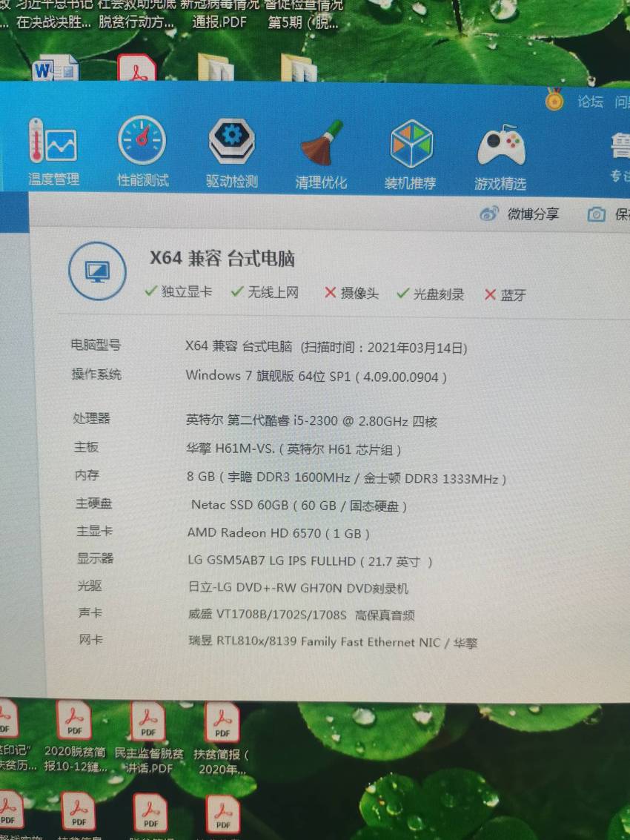Select the Word document desktop icon
This screenshot has height=840, width=630.
tap(55, 68)
